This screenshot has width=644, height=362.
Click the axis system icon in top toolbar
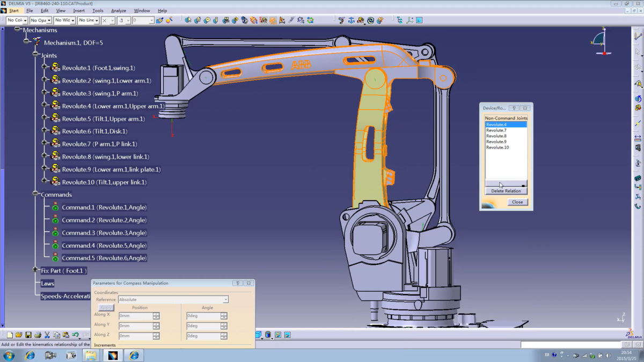point(409,20)
